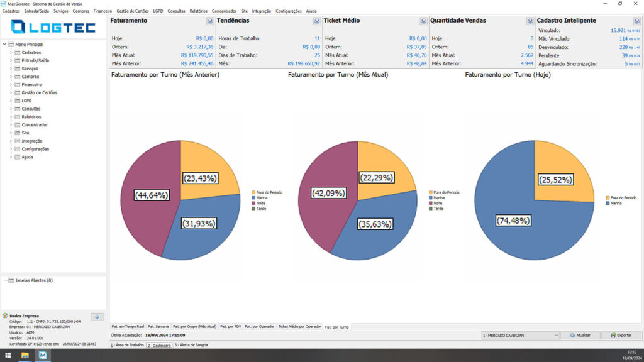Collapse the Dados Empresa panel arrow icon
This screenshot has height=362, width=644.
(97, 317)
